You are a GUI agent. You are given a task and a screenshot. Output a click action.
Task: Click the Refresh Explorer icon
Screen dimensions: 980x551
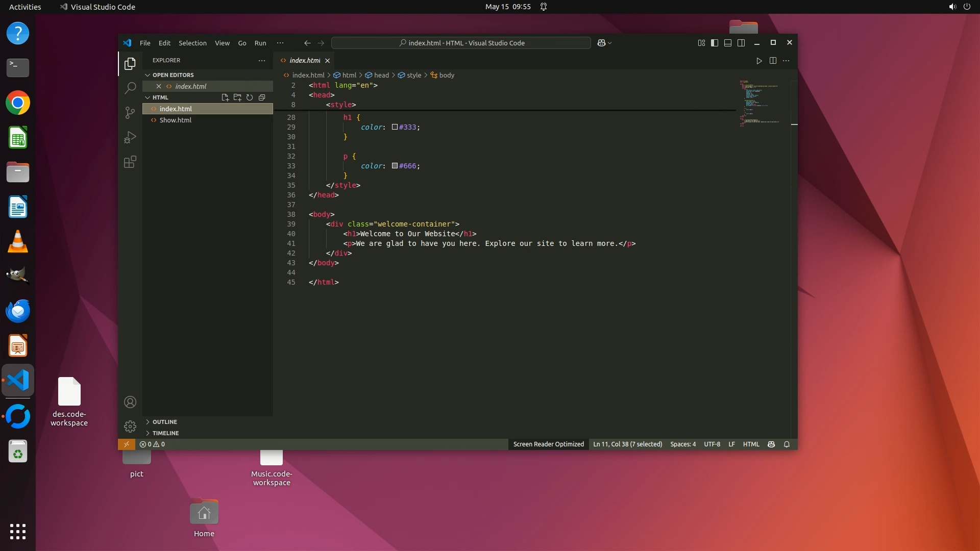click(x=250, y=97)
